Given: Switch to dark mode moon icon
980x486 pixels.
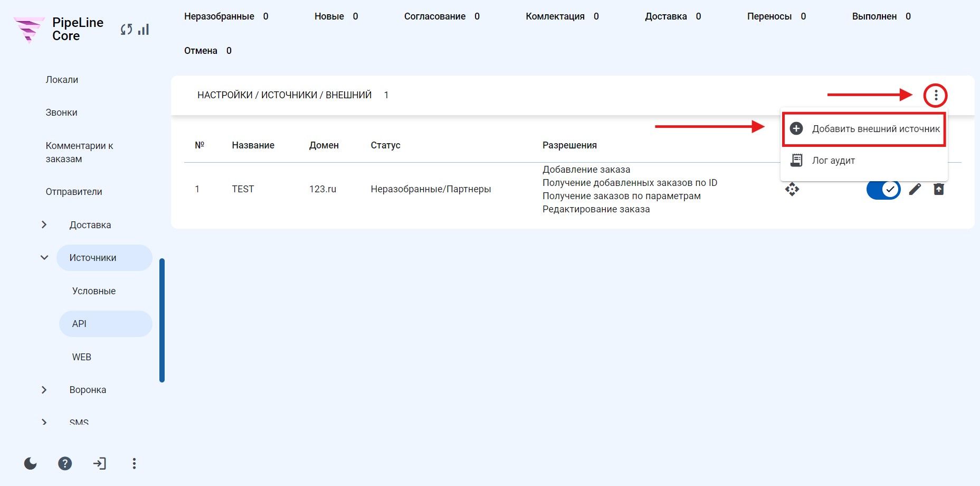Looking at the screenshot, I should pyautogui.click(x=31, y=464).
